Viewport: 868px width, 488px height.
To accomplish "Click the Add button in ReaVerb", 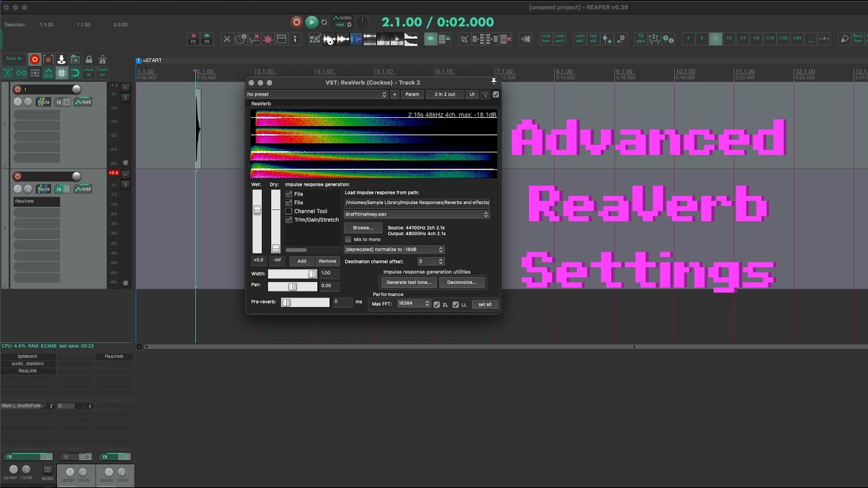I will pyautogui.click(x=302, y=261).
